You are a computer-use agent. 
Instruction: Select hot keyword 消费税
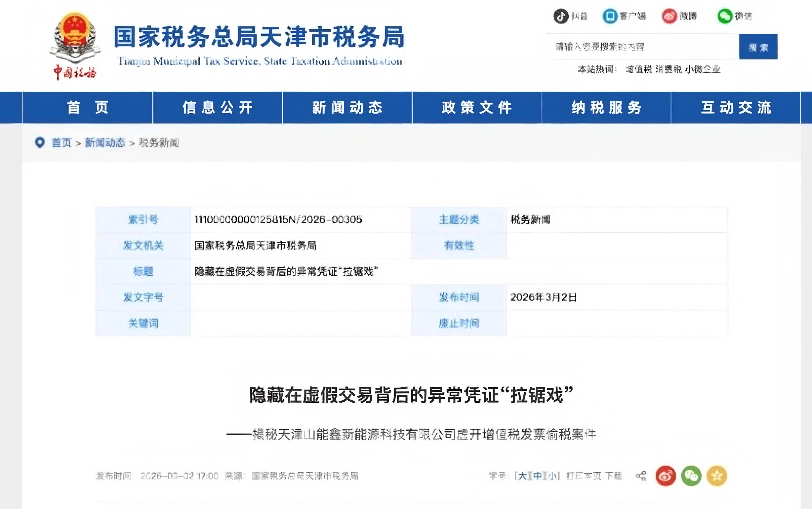pyautogui.click(x=669, y=69)
